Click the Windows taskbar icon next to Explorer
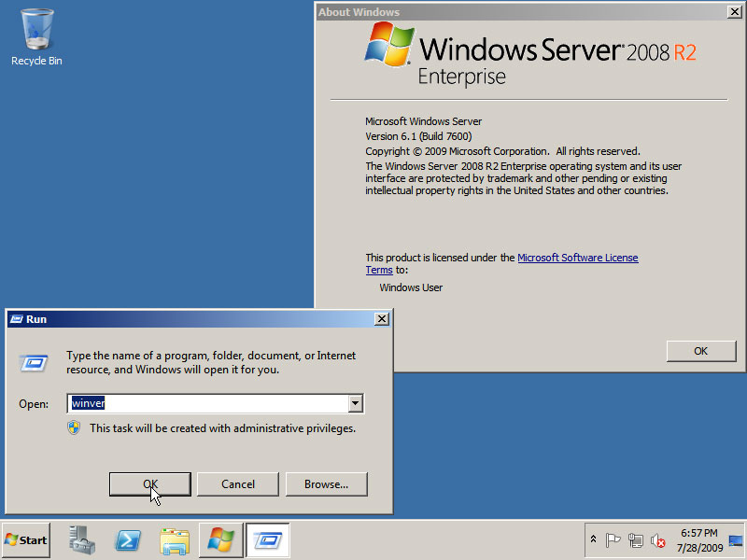This screenshot has height=560, width=747. 221,539
